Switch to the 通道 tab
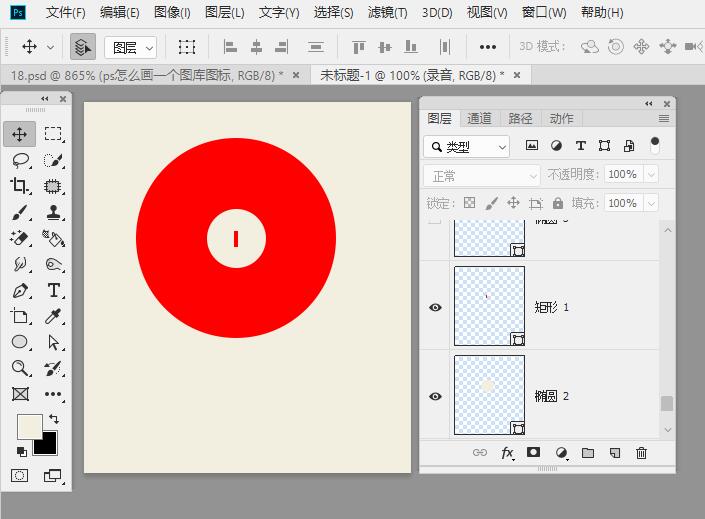Image resolution: width=705 pixels, height=519 pixels. point(480,118)
